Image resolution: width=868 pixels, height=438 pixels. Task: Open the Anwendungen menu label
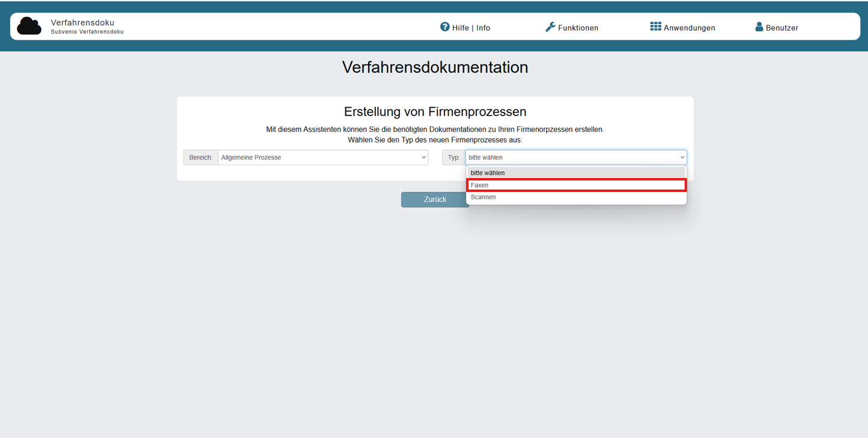click(689, 28)
